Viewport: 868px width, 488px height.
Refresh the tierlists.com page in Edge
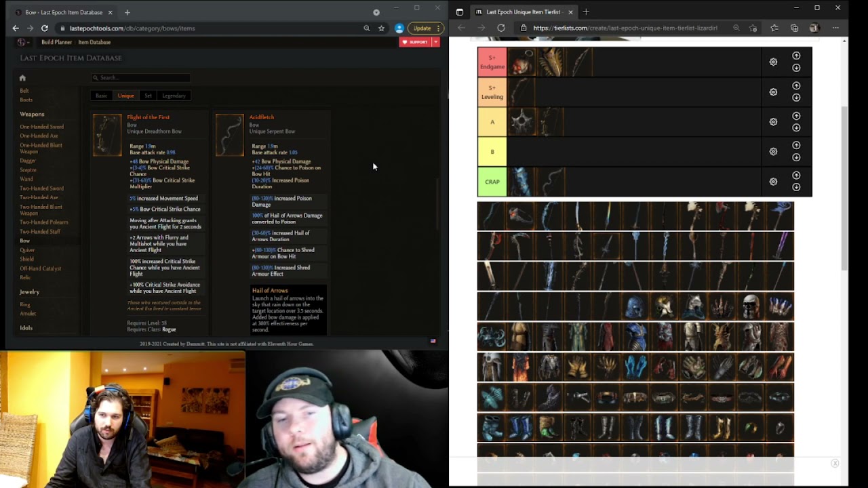[501, 28]
